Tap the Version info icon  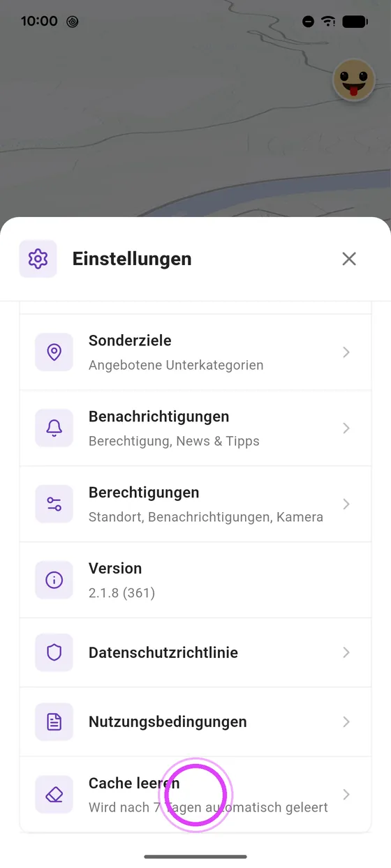(x=54, y=580)
